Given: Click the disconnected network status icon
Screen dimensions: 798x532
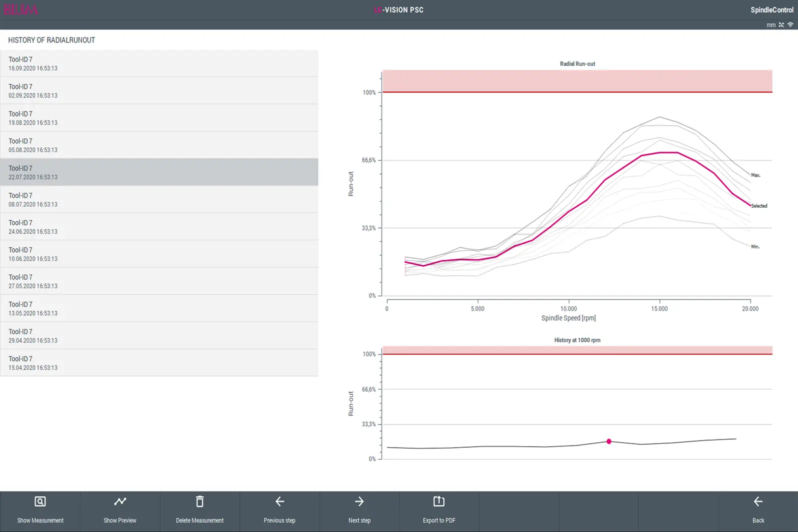Looking at the screenshot, I should [x=781, y=25].
